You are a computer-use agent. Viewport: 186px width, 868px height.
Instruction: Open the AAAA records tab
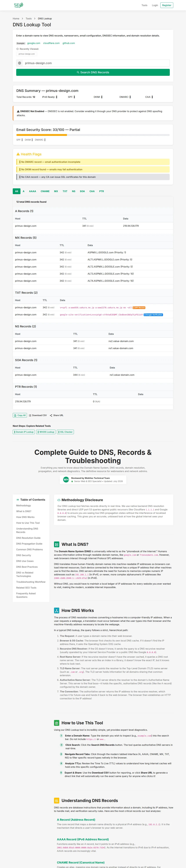(x=32, y=191)
